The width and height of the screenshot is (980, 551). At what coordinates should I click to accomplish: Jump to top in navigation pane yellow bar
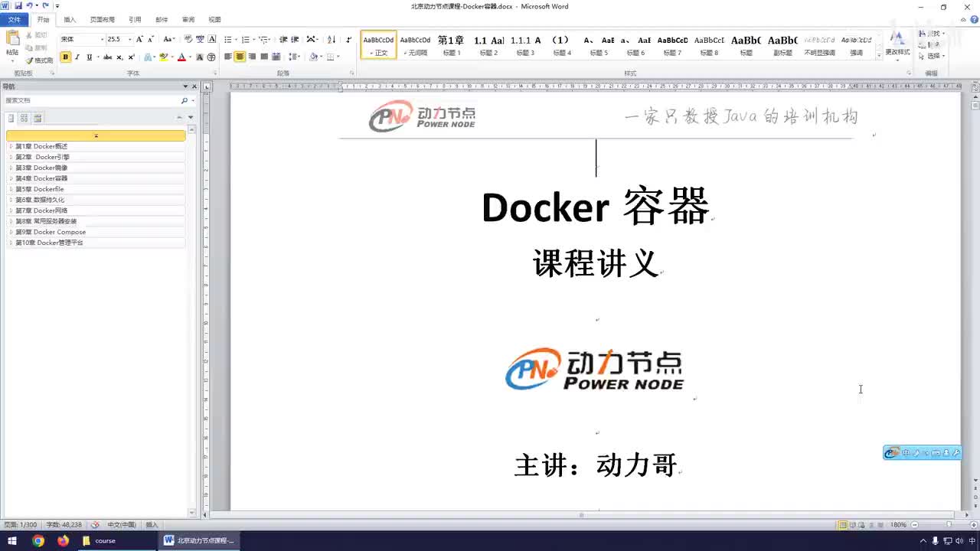coord(96,135)
